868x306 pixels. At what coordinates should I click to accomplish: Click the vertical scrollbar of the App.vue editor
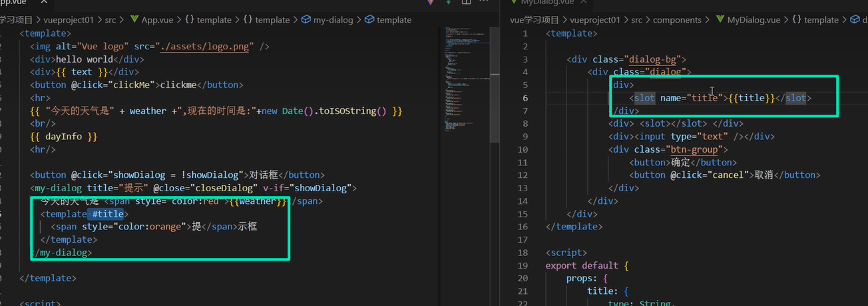pos(495,85)
